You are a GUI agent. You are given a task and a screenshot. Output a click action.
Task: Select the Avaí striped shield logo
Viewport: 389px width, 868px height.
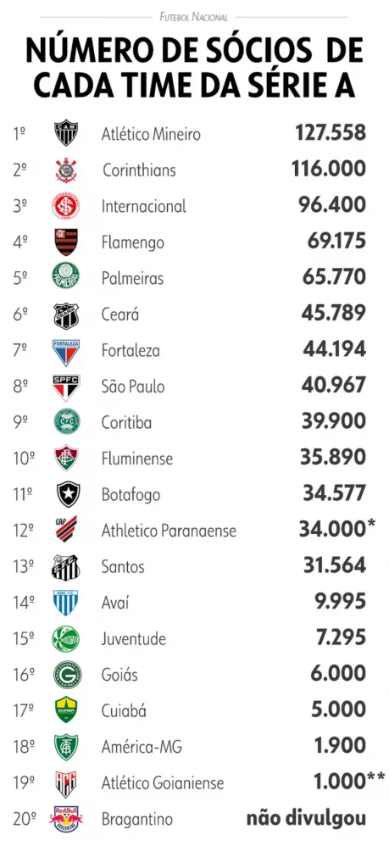click(66, 603)
